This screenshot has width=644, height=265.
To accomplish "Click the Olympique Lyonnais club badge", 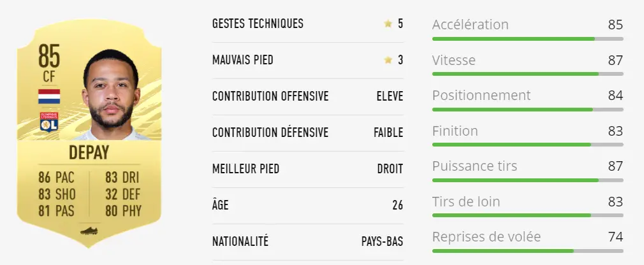I will click(49, 122).
